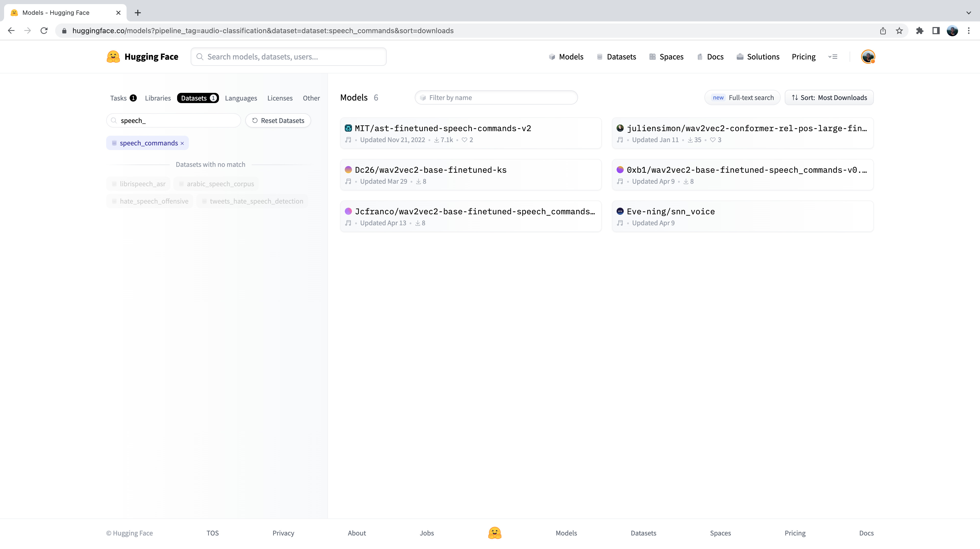Click the user profile avatar icon
Screen dimensions: 980x549
pyautogui.click(x=868, y=57)
